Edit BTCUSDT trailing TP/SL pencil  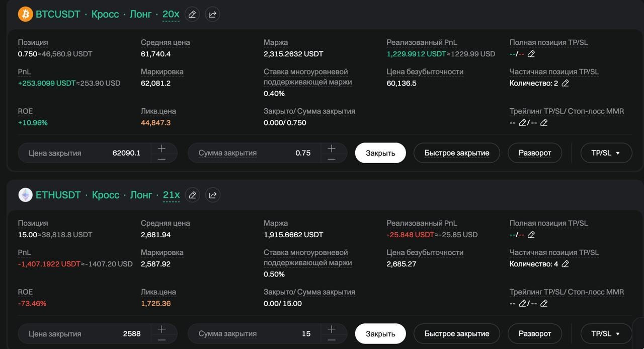(523, 122)
